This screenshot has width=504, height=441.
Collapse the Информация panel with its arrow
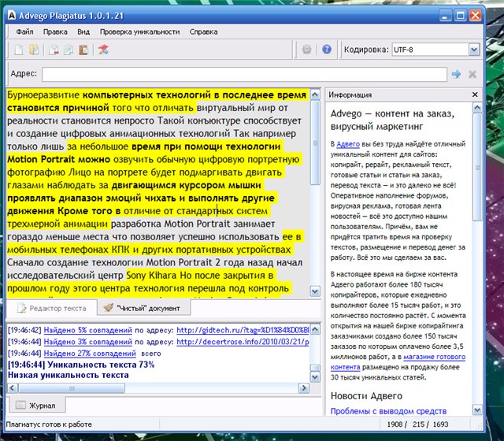(474, 94)
